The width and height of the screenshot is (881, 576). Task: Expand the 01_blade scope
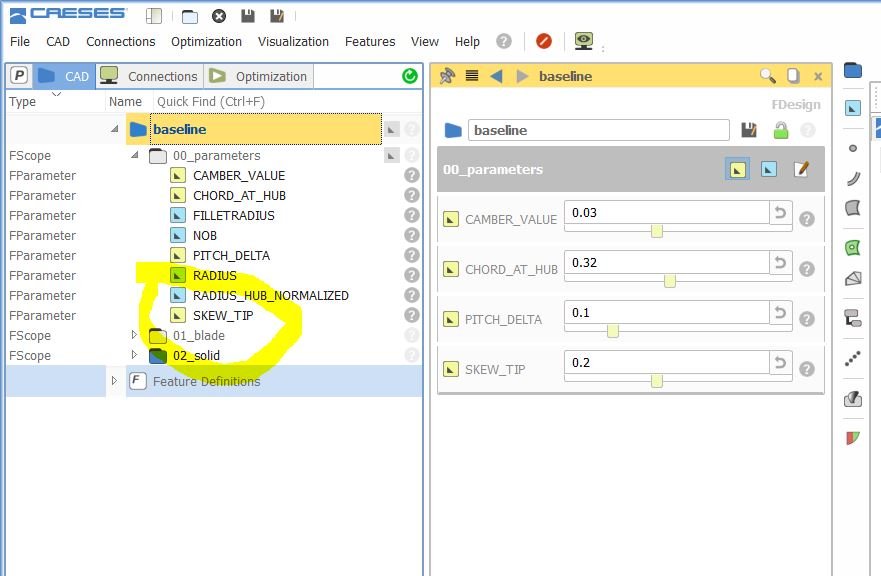pyautogui.click(x=135, y=335)
